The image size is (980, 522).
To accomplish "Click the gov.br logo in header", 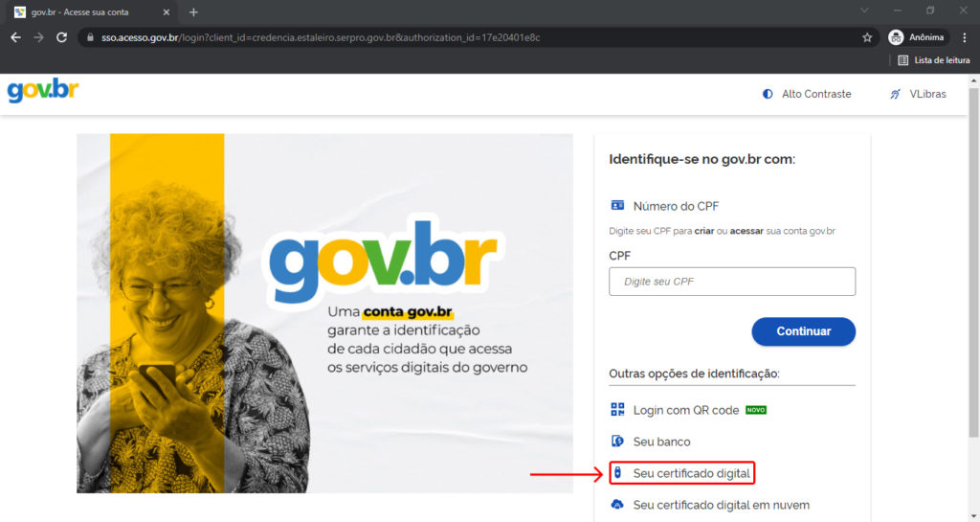I will pyautogui.click(x=42, y=91).
